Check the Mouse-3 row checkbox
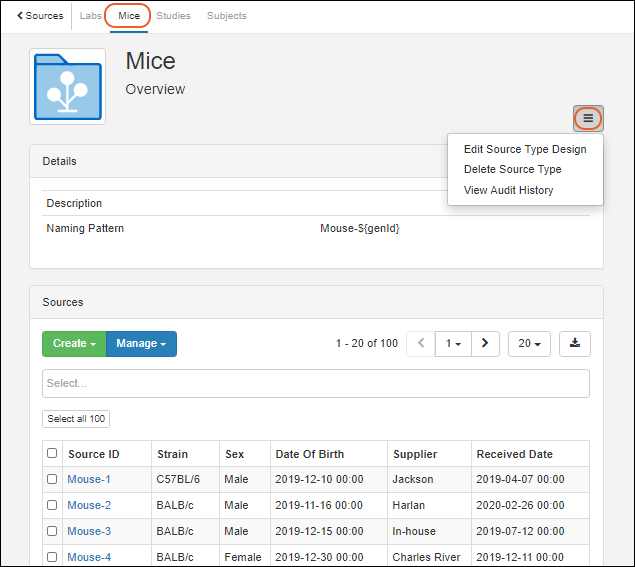Image resolution: width=635 pixels, height=567 pixels. [x=52, y=531]
